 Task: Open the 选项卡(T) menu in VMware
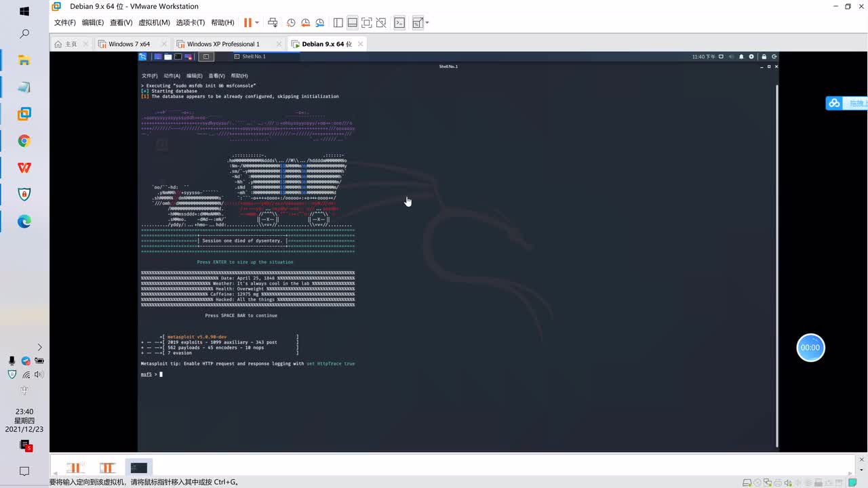190,22
